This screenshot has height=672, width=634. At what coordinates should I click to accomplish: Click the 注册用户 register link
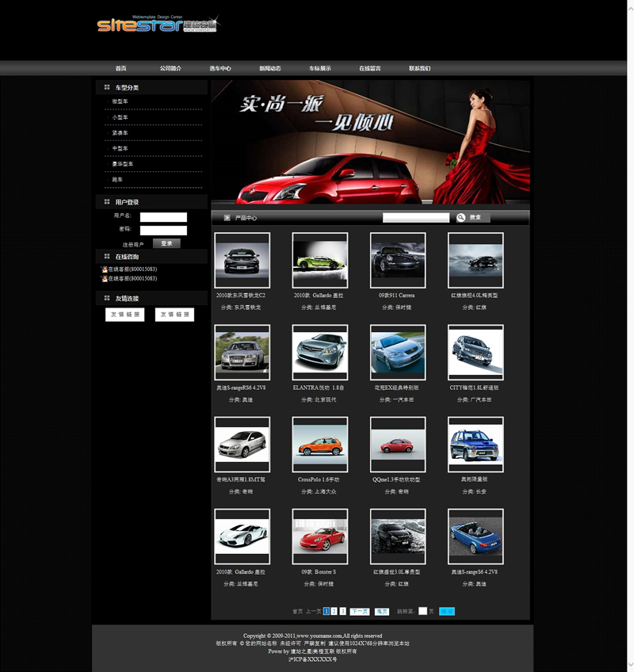133,245
